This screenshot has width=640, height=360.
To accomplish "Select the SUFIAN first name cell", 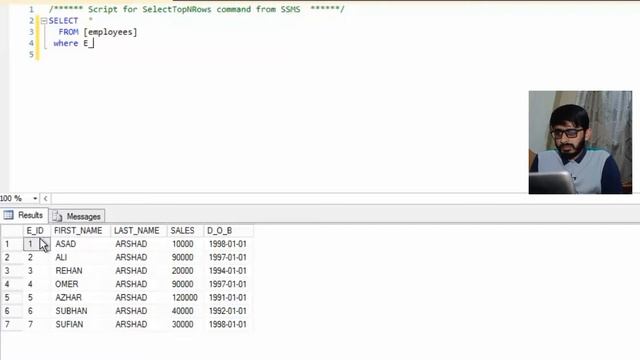I will point(80,324).
